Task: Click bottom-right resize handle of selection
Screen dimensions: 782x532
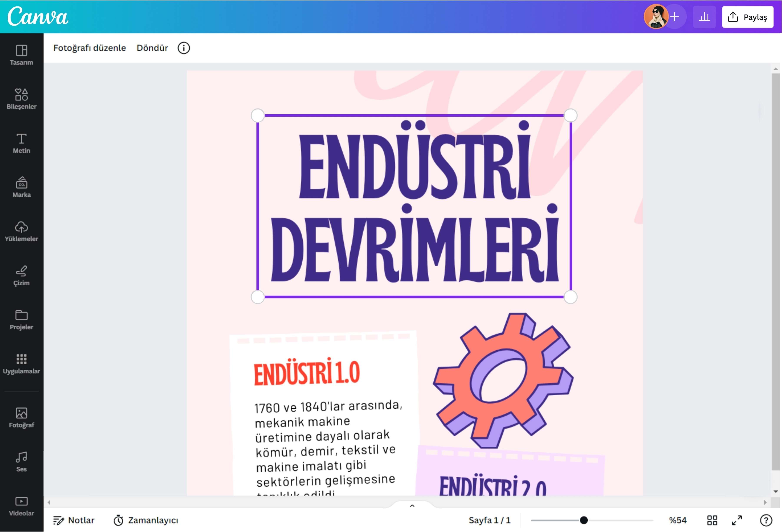Action: [570, 297]
